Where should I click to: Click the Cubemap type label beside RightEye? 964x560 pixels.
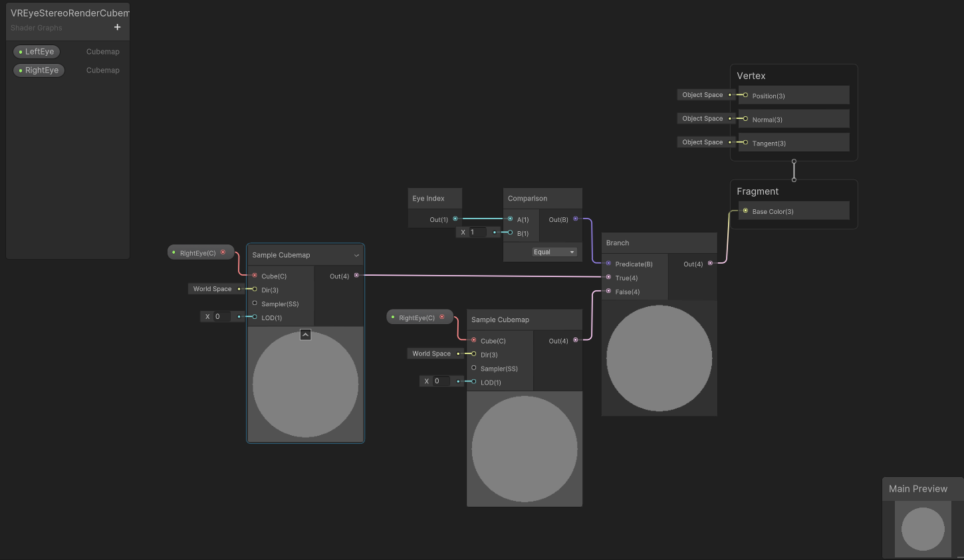103,70
